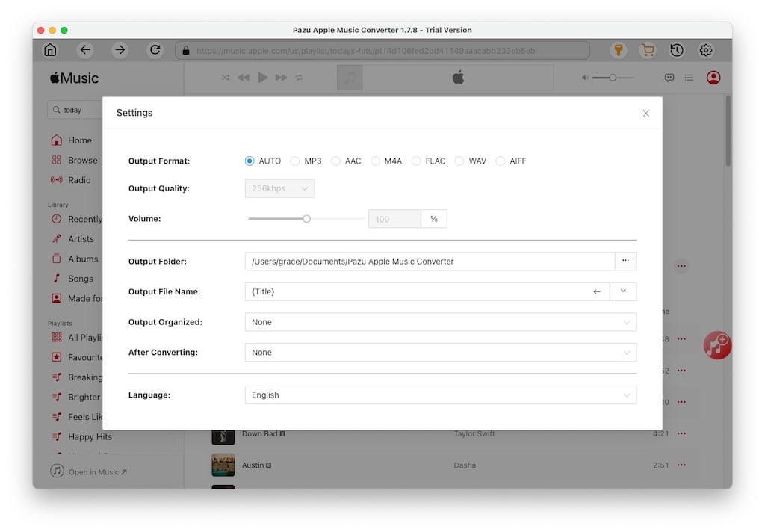
Task: Adjust the Volume slider in Settings
Action: [306, 219]
